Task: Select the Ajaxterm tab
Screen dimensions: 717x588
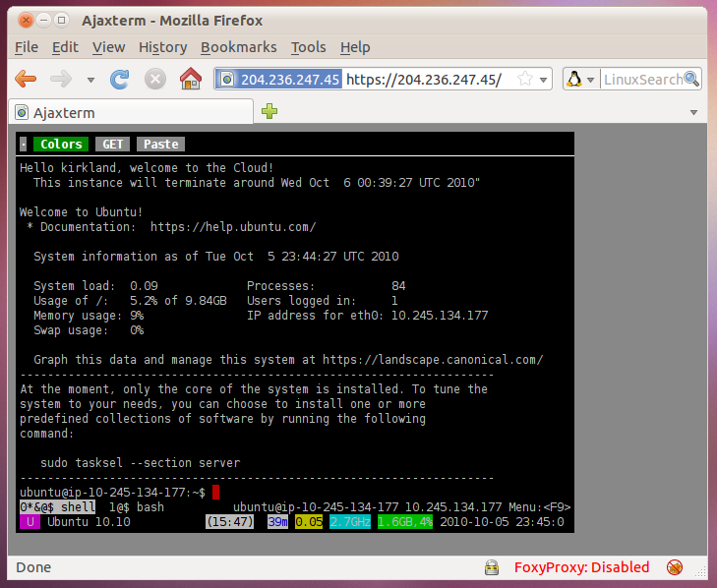Action: (x=131, y=112)
